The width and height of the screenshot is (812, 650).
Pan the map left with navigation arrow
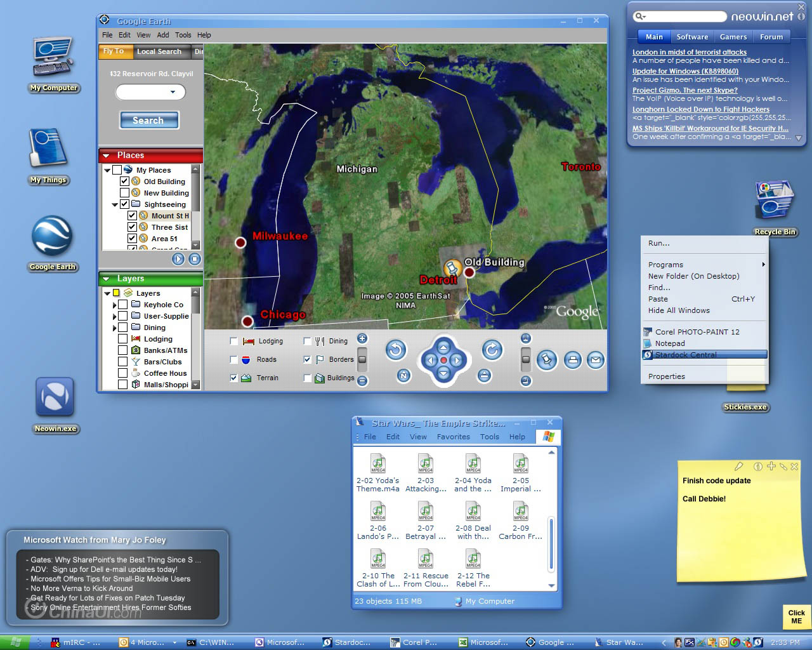pos(431,360)
